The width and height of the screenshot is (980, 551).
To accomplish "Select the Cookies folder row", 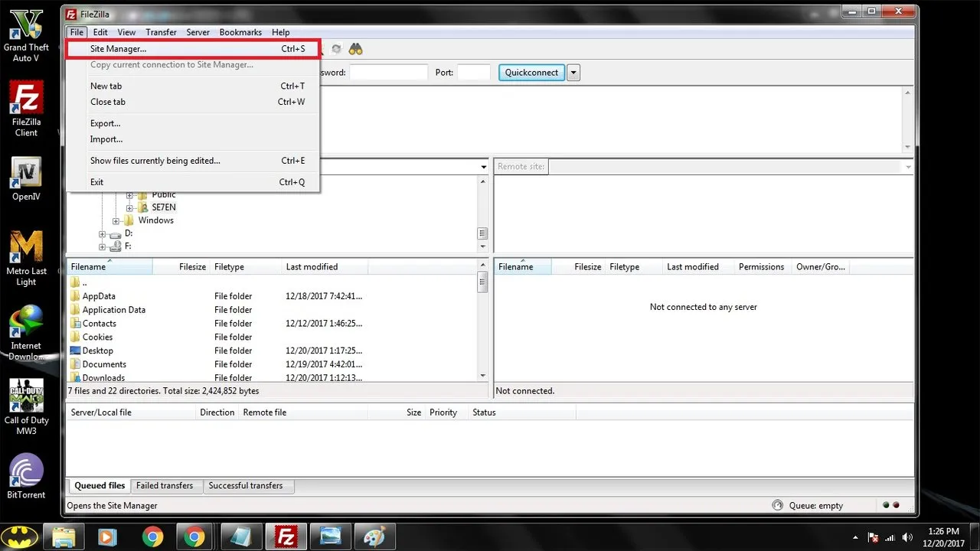I will point(272,337).
